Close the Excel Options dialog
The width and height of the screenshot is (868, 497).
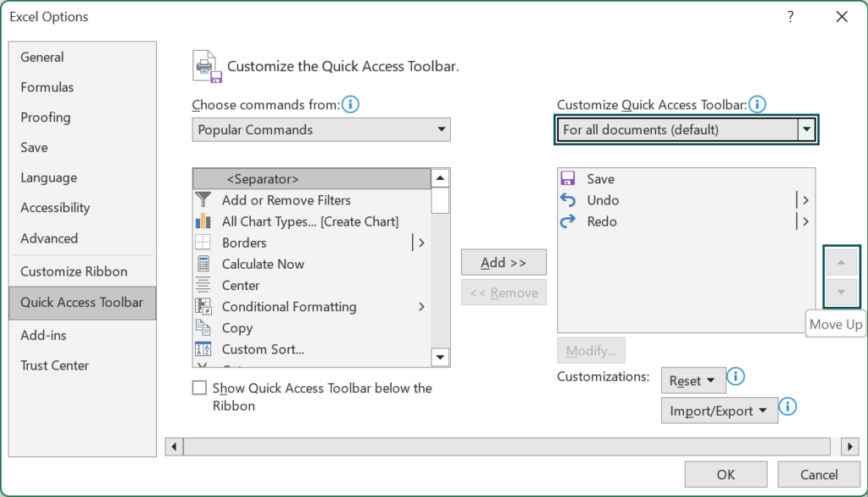(842, 17)
